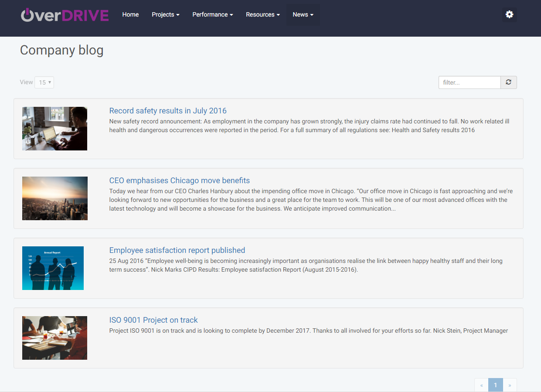Expand the Projects dropdown menu
541x392 pixels.
165,14
